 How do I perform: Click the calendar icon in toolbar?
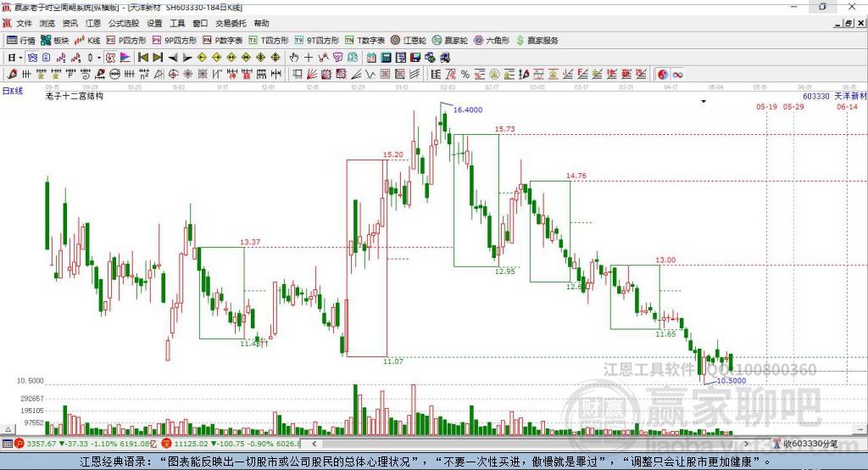click(371, 58)
